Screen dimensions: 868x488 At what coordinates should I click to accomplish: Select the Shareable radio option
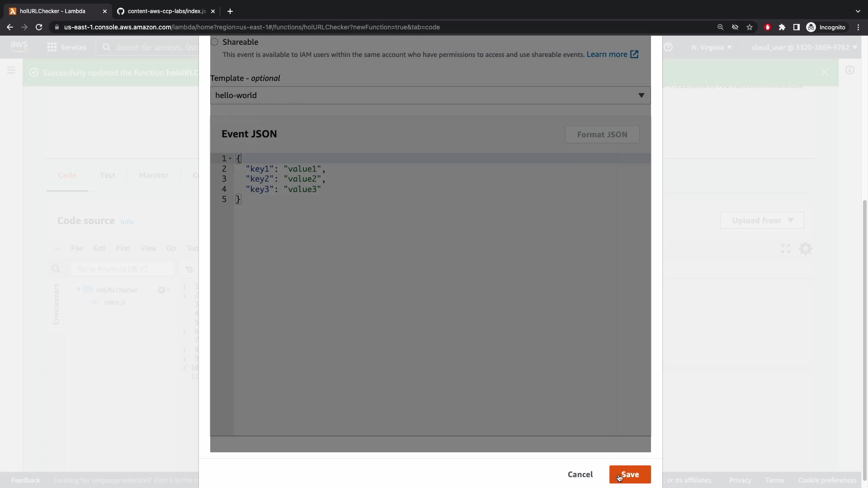(215, 42)
